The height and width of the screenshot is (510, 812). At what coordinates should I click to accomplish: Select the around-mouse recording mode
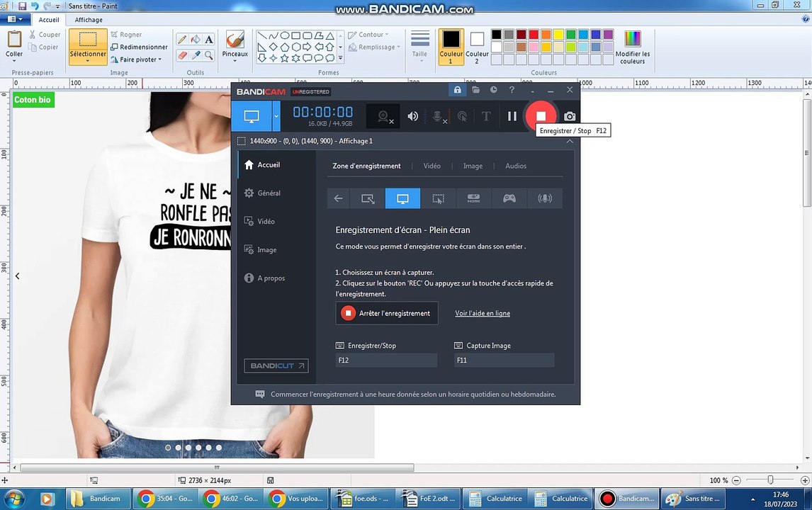[x=438, y=198]
